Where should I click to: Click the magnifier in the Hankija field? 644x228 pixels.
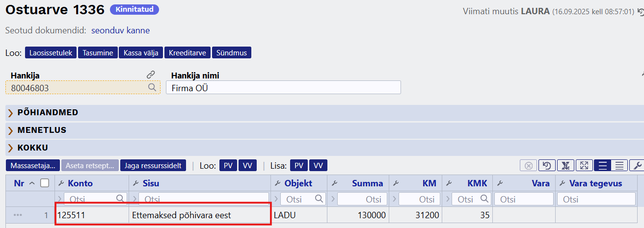click(x=152, y=87)
